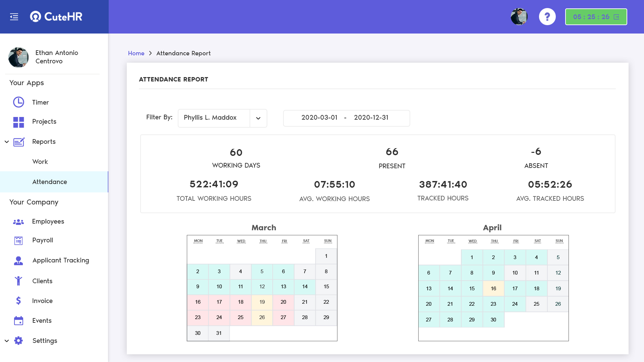Click the Events calendar icon
The height and width of the screenshot is (362, 644).
coord(18,321)
